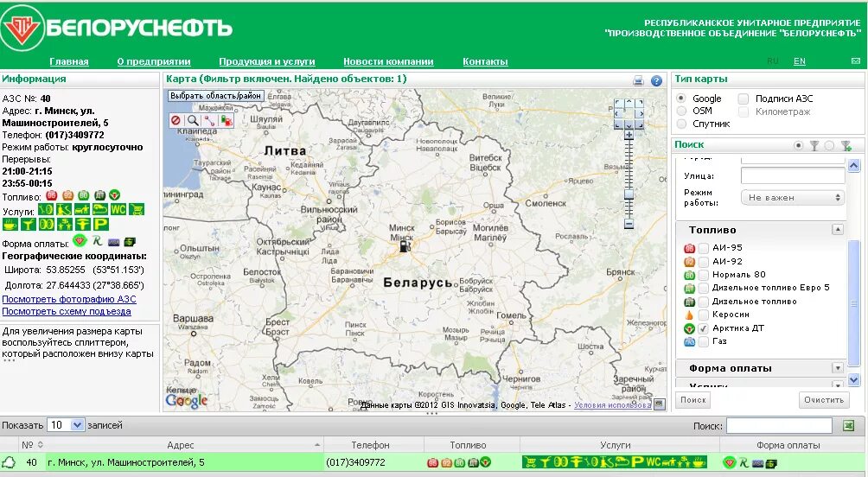
Task: Expand the Форма оплаты section
Action: (x=838, y=368)
